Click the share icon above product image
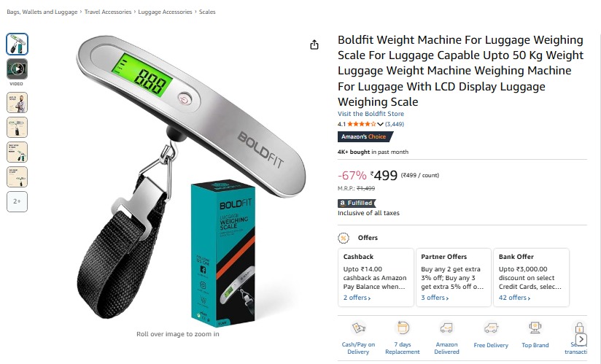 coord(314,44)
